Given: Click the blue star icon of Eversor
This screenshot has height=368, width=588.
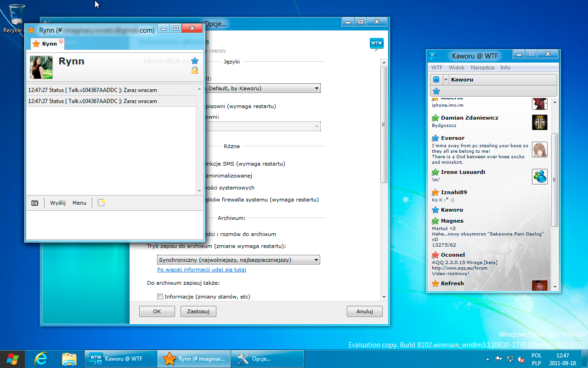Looking at the screenshot, I should pos(435,138).
